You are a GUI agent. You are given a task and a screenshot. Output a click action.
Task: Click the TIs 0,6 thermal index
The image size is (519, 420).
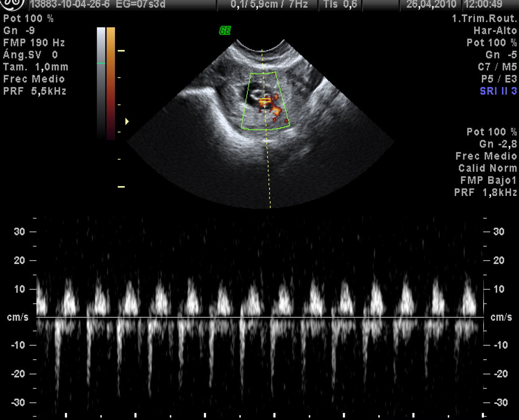[340, 5]
